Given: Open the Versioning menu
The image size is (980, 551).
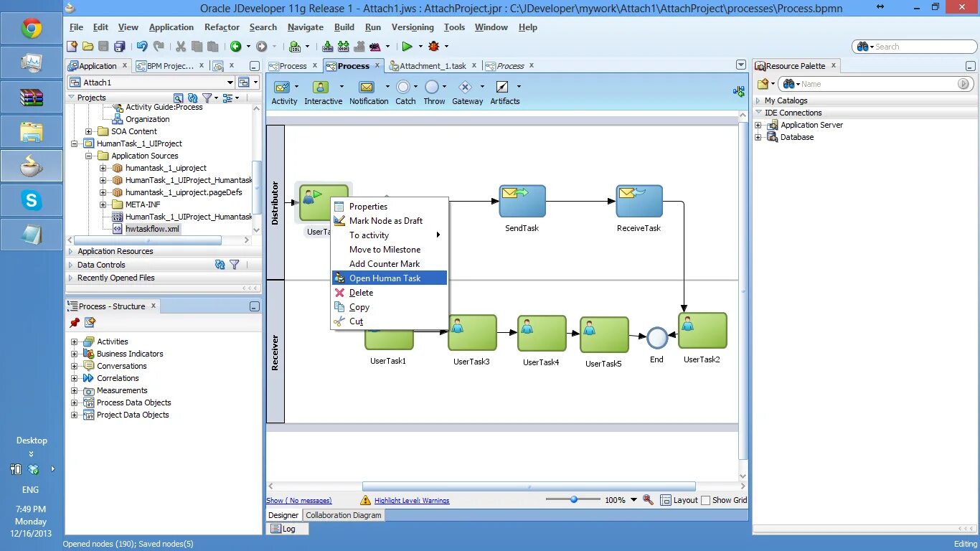Looking at the screenshot, I should (x=413, y=27).
